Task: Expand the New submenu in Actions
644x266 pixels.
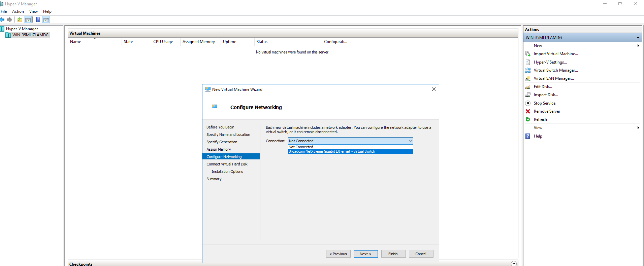Action: coord(638,46)
